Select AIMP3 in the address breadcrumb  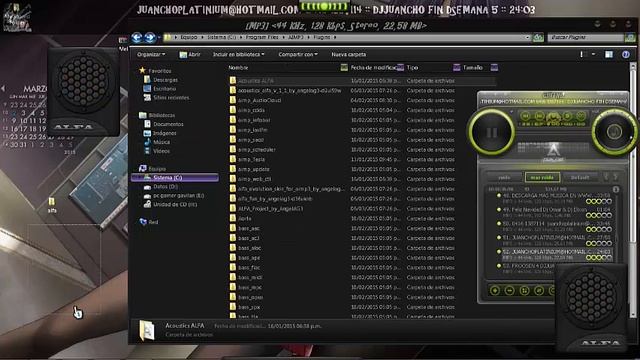[x=296, y=37]
